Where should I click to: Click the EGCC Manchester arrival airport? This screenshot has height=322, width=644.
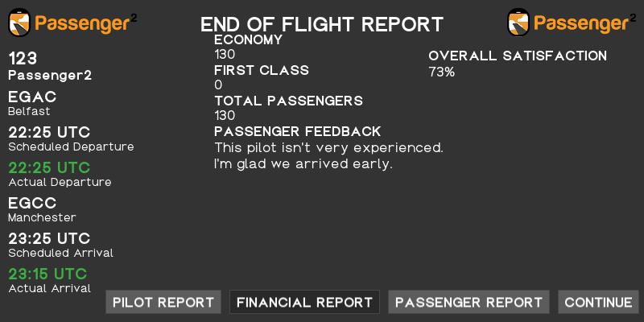33,204
